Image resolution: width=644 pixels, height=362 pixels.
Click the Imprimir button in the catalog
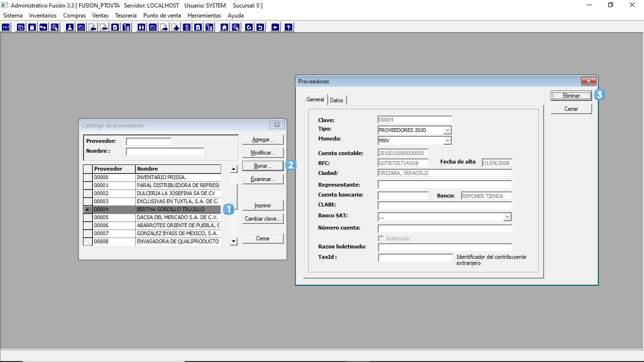(x=263, y=206)
